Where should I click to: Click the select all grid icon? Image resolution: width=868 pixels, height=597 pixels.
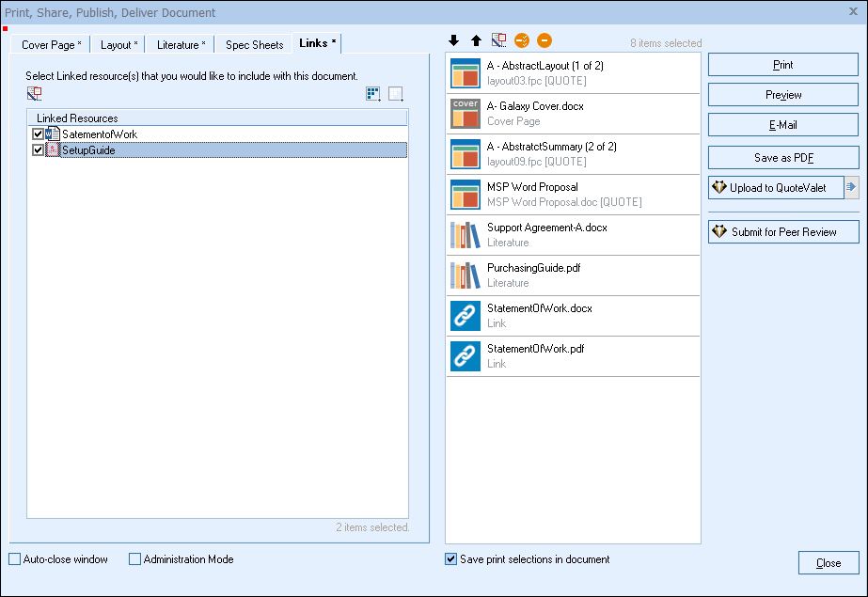(x=373, y=93)
